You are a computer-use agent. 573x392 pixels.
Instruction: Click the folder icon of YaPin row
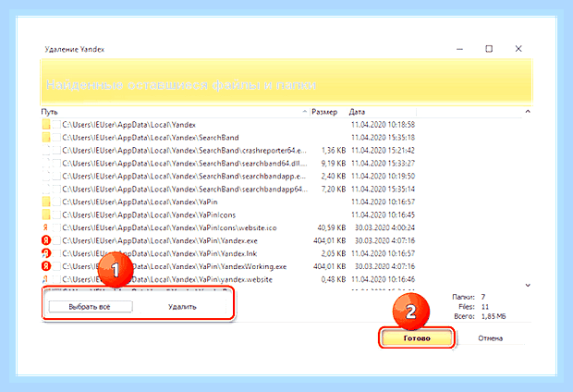(x=46, y=202)
